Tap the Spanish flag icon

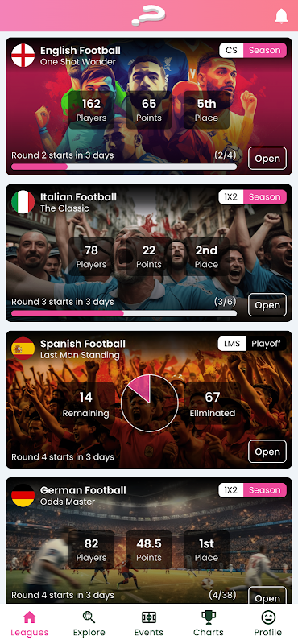[23, 349]
